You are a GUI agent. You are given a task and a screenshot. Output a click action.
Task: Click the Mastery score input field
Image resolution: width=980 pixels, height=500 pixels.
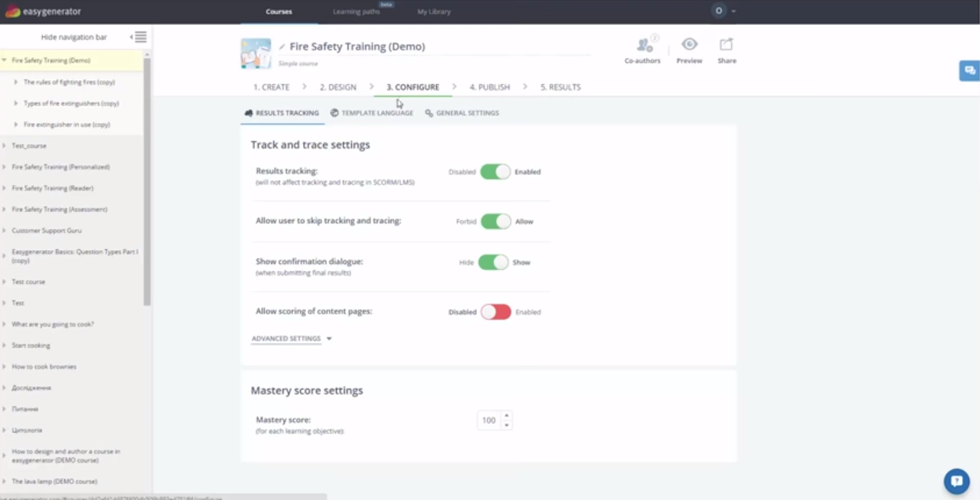(x=489, y=421)
